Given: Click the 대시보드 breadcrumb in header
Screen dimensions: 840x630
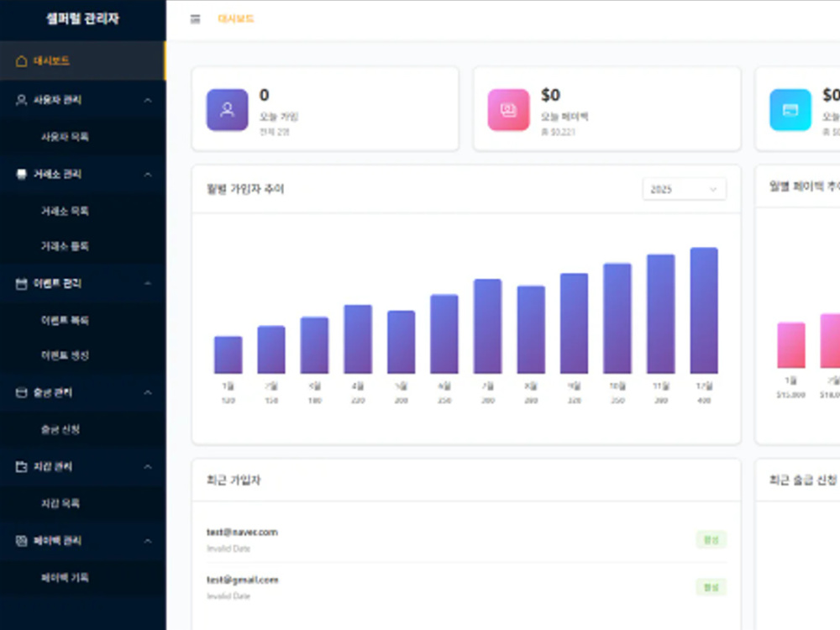Looking at the screenshot, I should coord(236,19).
